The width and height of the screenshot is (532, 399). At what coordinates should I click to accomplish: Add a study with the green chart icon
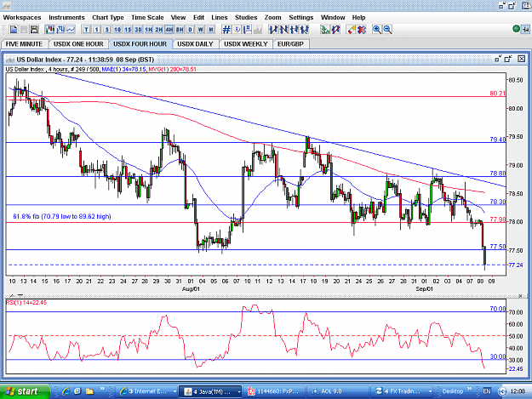coord(325,30)
